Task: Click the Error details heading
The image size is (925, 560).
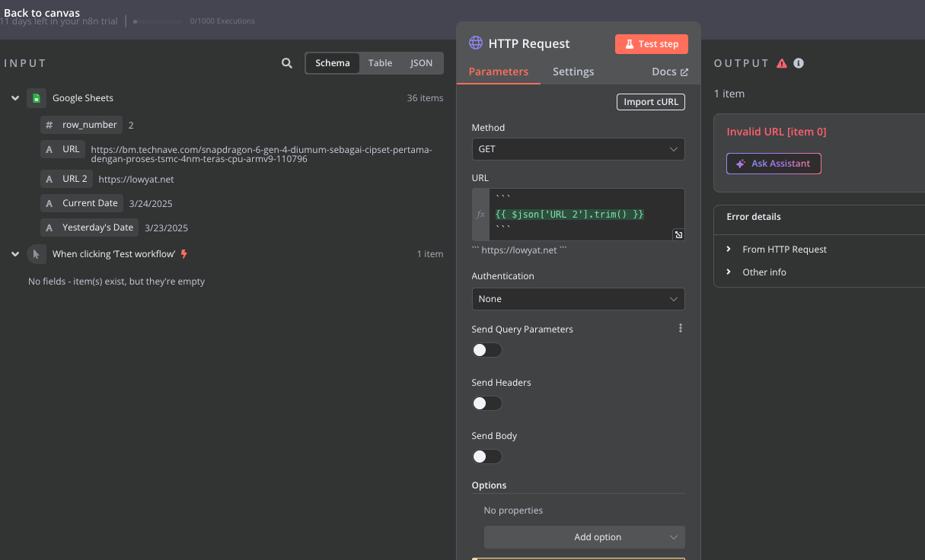Action: [754, 217]
